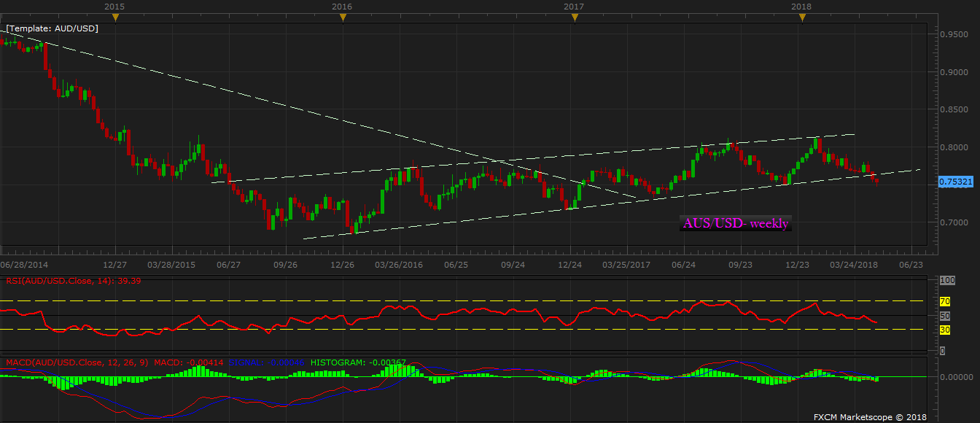The image size is (980, 423).
Task: Click the blue SIGNAL value label
Action: tap(268, 362)
